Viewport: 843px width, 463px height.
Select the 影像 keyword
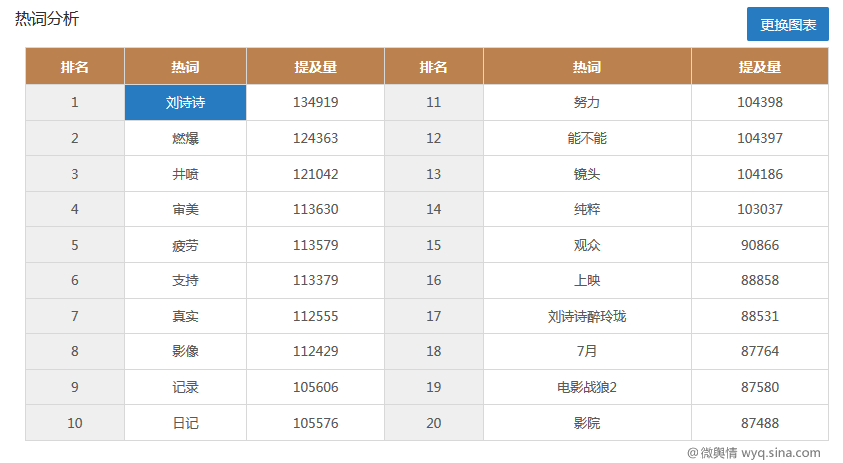point(185,351)
